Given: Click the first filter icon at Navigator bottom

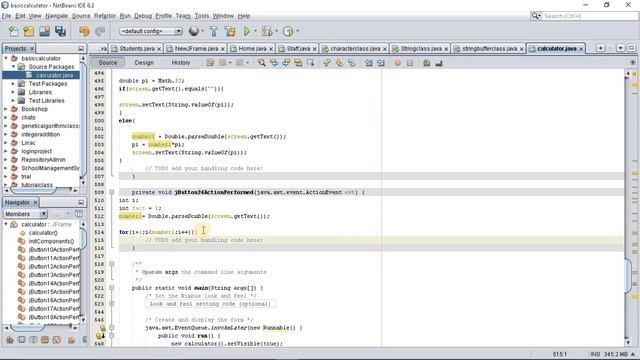Looking at the screenshot, I should [x=10, y=340].
